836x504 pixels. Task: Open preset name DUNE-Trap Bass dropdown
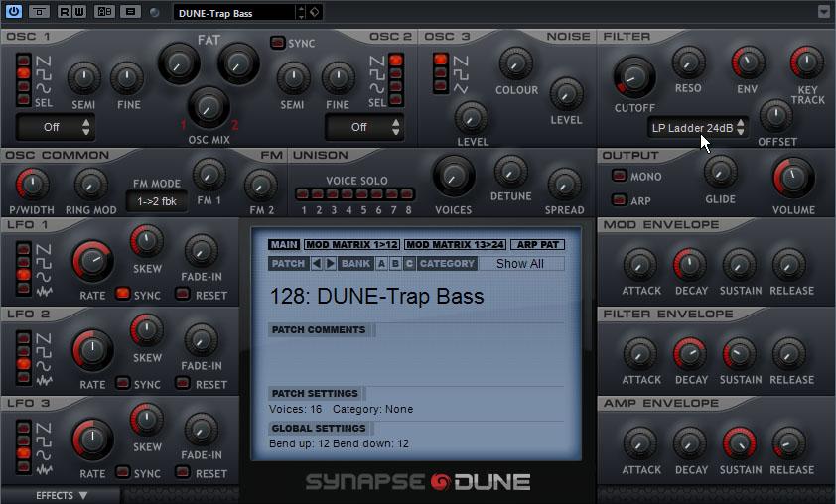click(x=234, y=13)
